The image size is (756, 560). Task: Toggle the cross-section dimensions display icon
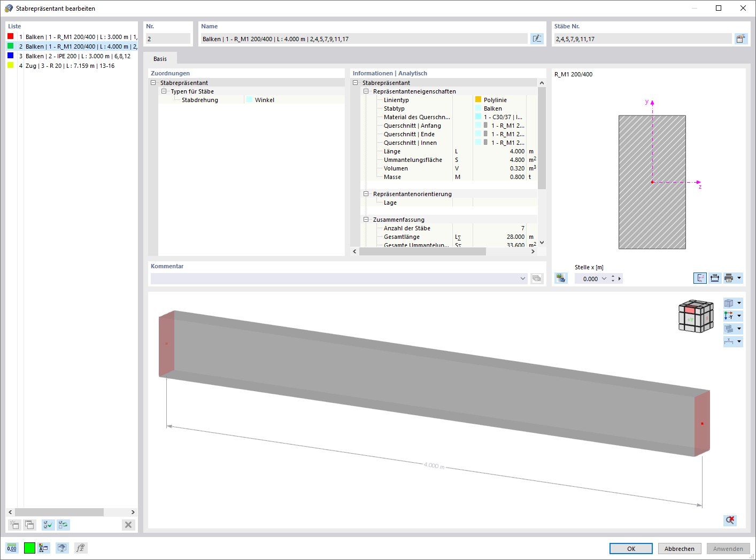[x=715, y=278]
